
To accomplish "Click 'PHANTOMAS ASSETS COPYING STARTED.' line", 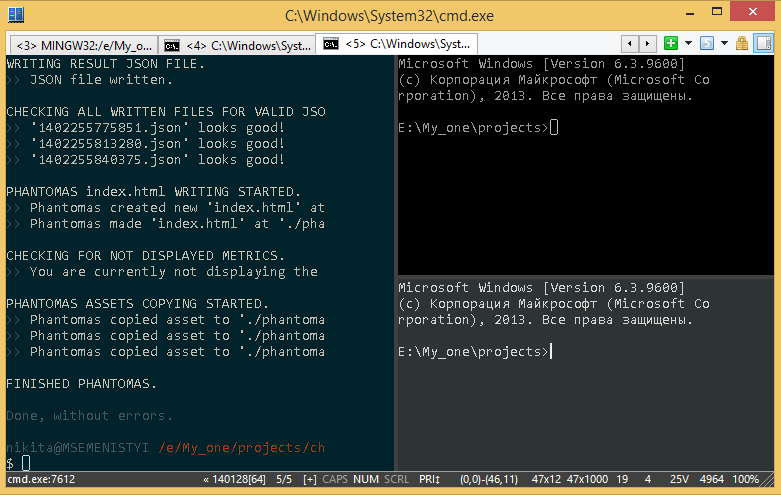I will (137, 304).
